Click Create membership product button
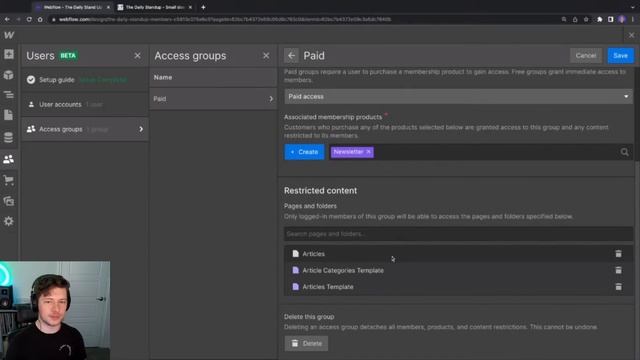The image size is (640, 360). [x=304, y=152]
